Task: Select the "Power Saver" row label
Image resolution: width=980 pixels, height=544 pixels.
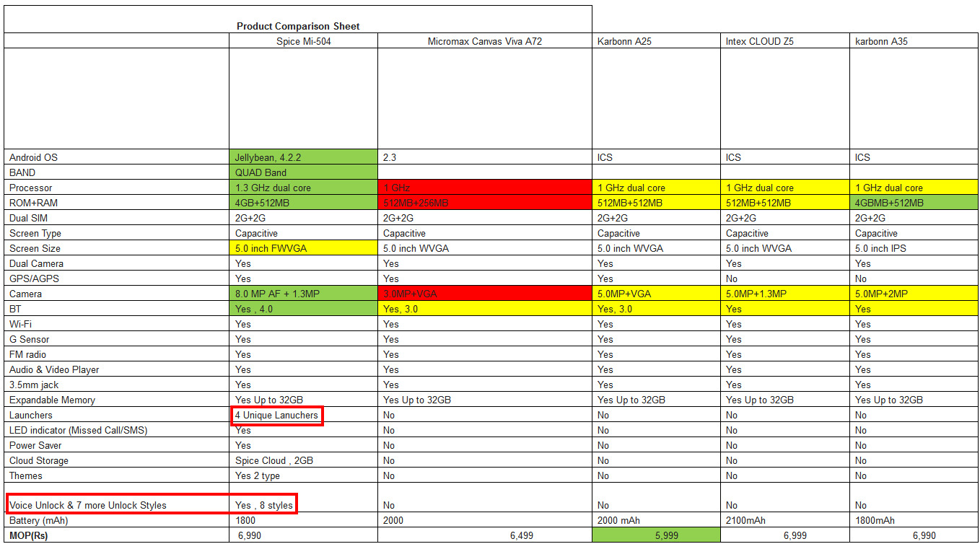Action: tap(35, 445)
